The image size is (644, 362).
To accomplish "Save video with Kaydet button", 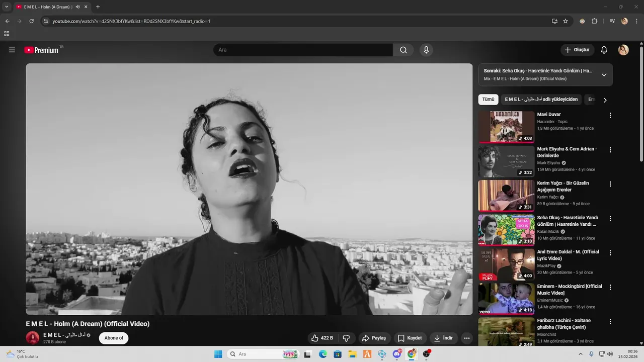I will coord(410,338).
